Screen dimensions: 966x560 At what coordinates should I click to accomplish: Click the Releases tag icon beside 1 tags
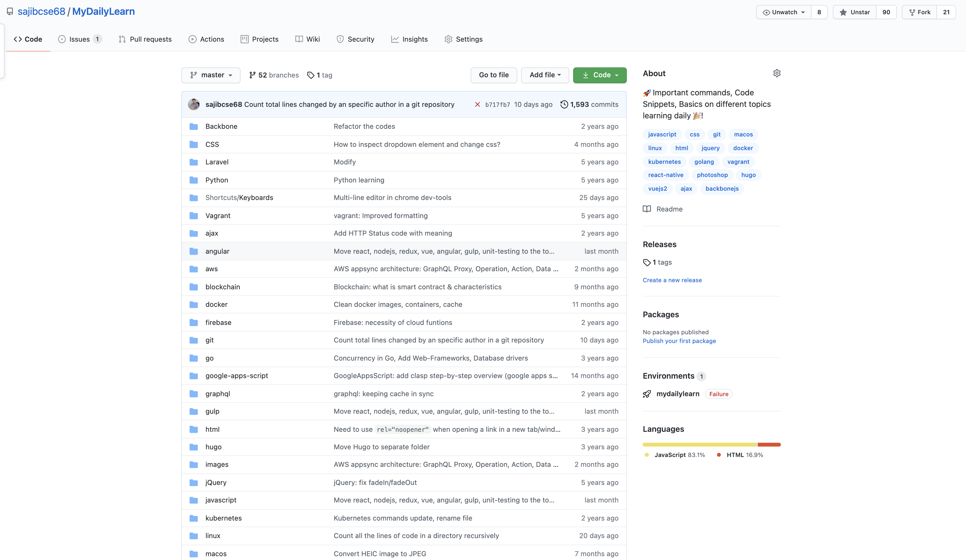pos(647,262)
